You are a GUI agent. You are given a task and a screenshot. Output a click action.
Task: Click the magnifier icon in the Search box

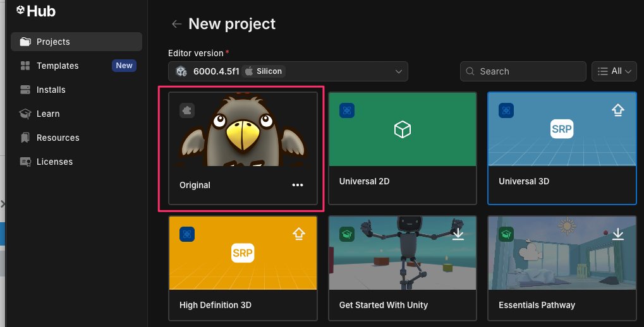(470, 71)
